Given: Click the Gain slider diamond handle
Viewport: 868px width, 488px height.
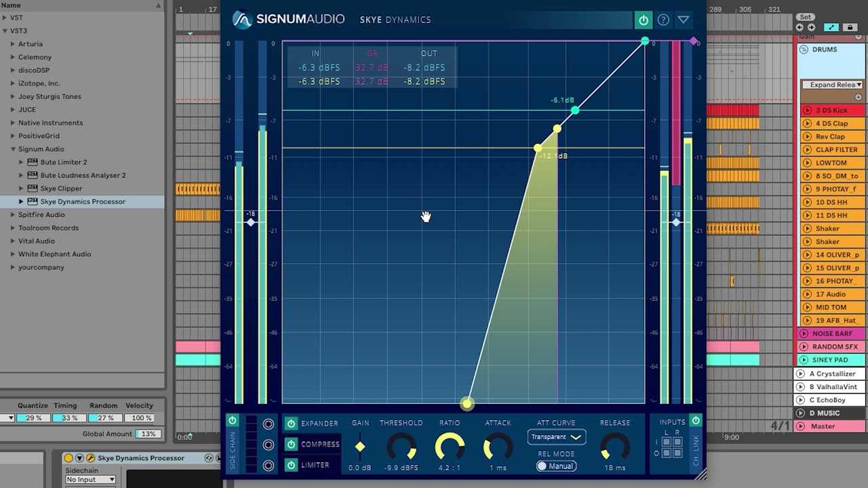Looking at the screenshot, I should tap(360, 446).
